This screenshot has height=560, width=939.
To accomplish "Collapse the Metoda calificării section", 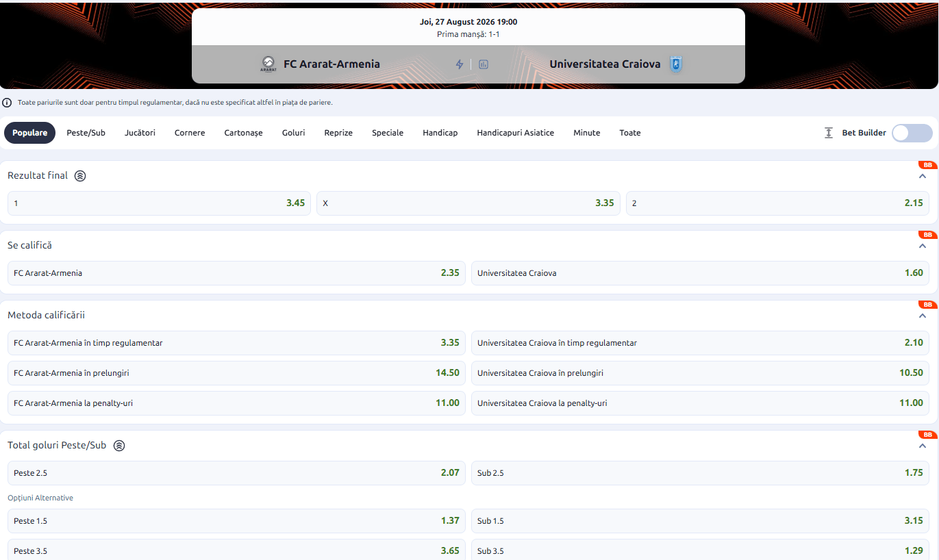I will pos(923,316).
